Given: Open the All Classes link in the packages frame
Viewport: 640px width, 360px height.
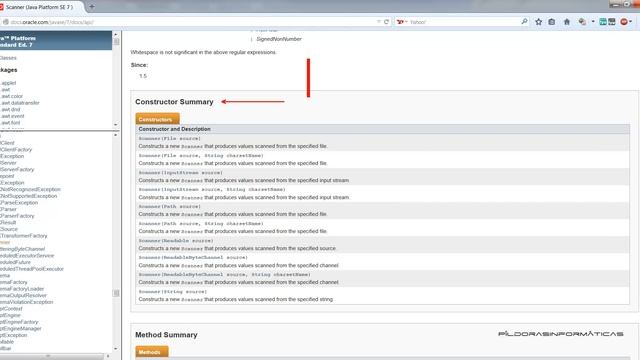Looking at the screenshot, I should [8, 58].
